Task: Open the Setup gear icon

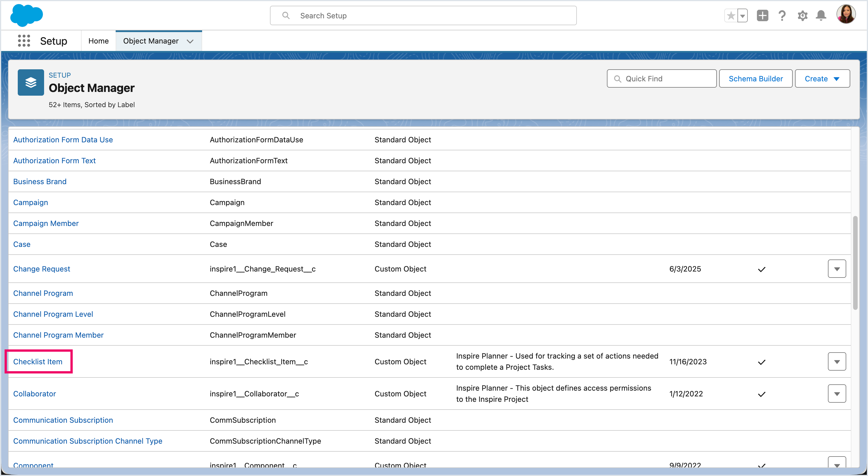Action: tap(802, 16)
